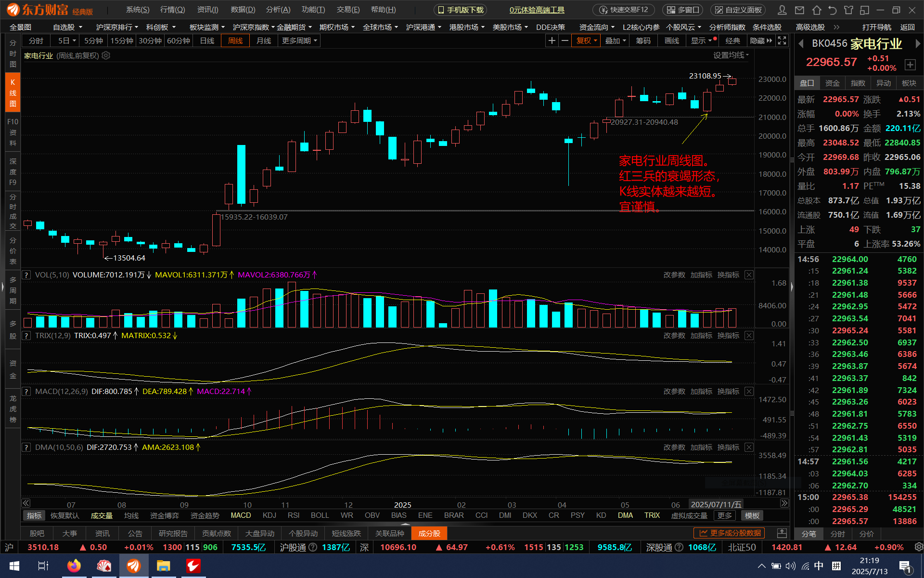
Task: Go to previous stock arrow beside BK0456
Action: (x=801, y=44)
